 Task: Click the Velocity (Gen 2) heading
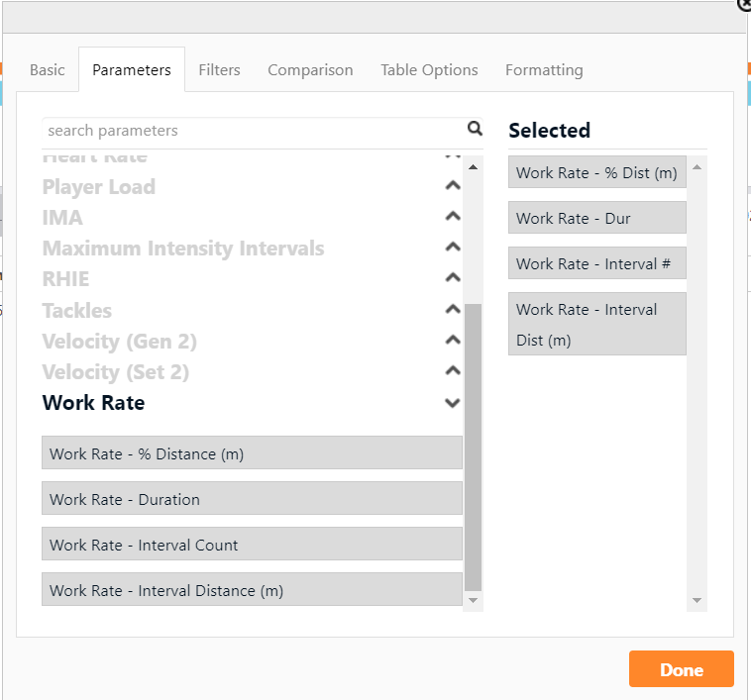(119, 342)
